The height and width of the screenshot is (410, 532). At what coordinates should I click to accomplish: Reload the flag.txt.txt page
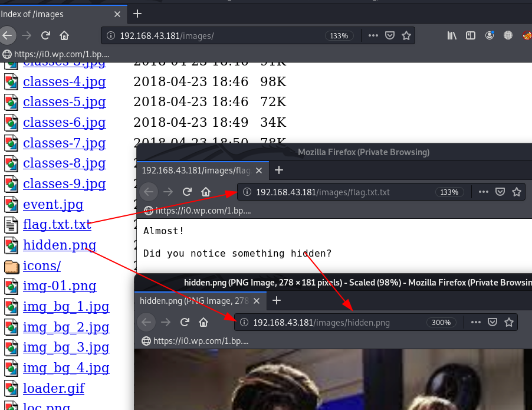point(187,192)
